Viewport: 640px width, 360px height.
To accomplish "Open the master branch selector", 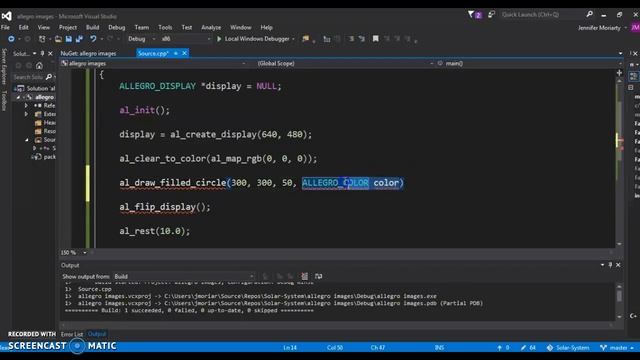I will (617, 348).
